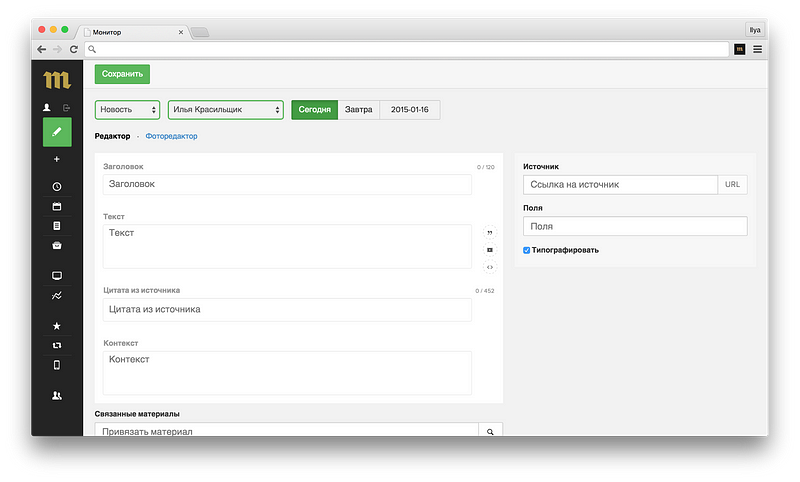
Task: Focus the Ссылка на источник field
Action: (x=620, y=185)
